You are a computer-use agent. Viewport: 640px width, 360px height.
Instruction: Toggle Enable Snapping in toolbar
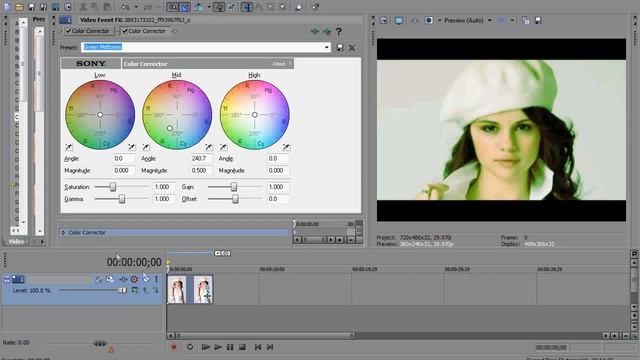(173, 7)
